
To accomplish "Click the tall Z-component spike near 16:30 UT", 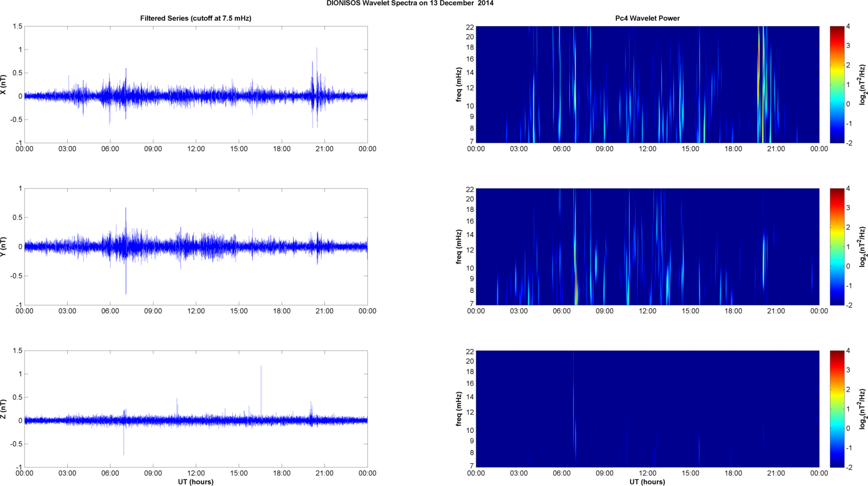I will point(261,393).
